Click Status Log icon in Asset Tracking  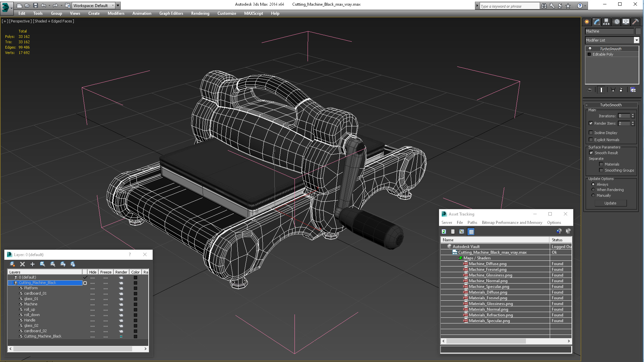[x=453, y=232]
